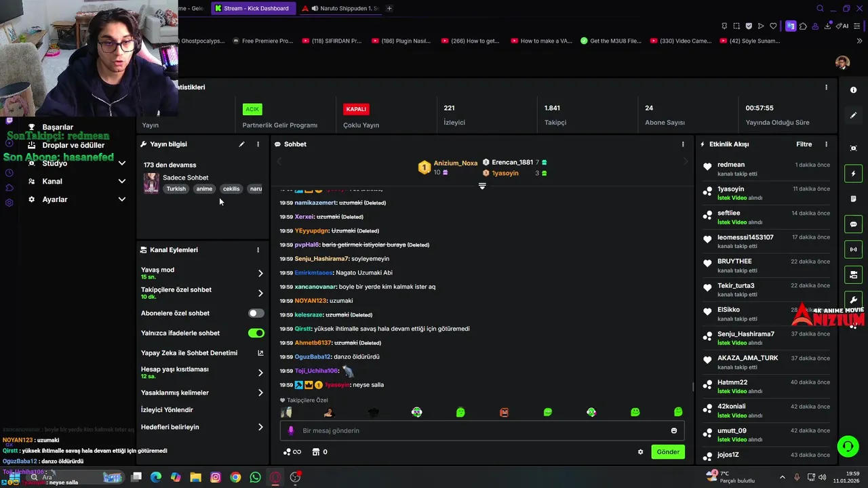Expand Hedefleri belirleyin option
The height and width of the screenshot is (488, 868).
coord(260,427)
